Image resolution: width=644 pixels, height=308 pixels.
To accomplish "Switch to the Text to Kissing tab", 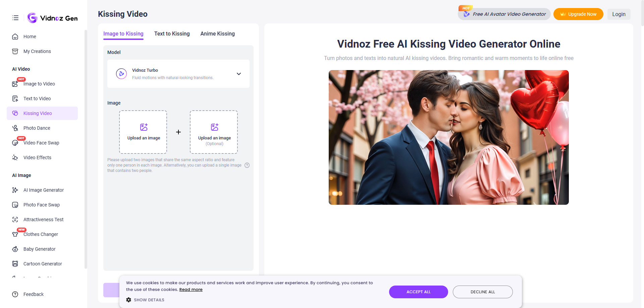I will (x=172, y=34).
